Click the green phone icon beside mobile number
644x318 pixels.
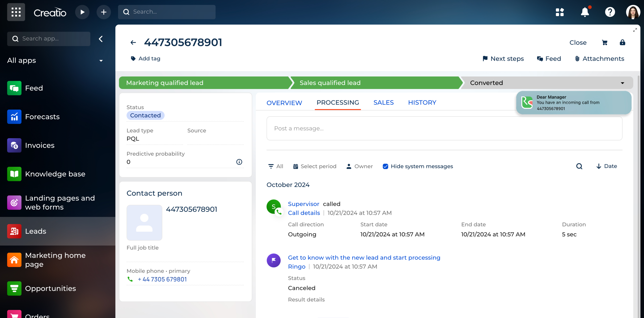pyautogui.click(x=130, y=279)
